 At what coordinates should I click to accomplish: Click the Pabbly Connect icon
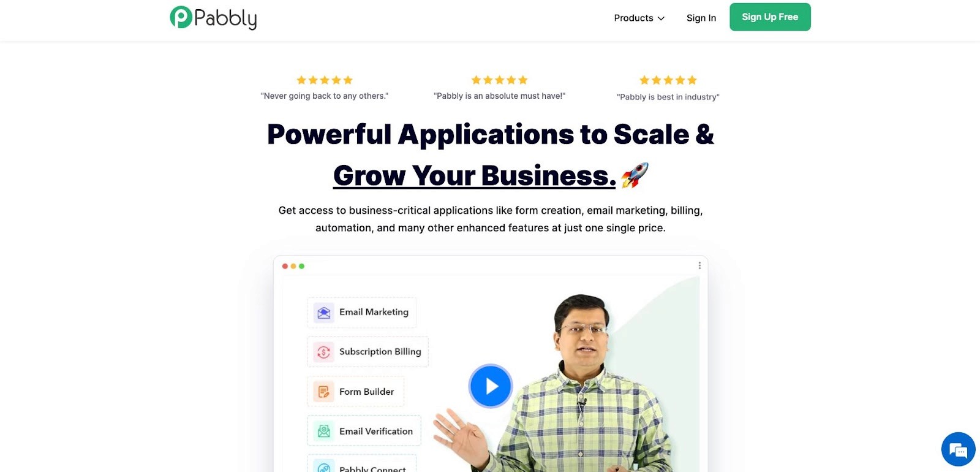pyautogui.click(x=324, y=466)
